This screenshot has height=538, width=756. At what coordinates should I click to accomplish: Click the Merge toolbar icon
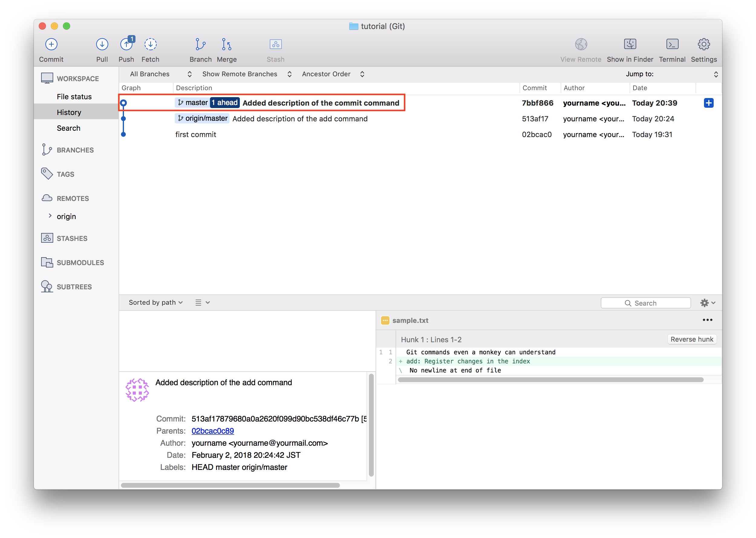226,44
